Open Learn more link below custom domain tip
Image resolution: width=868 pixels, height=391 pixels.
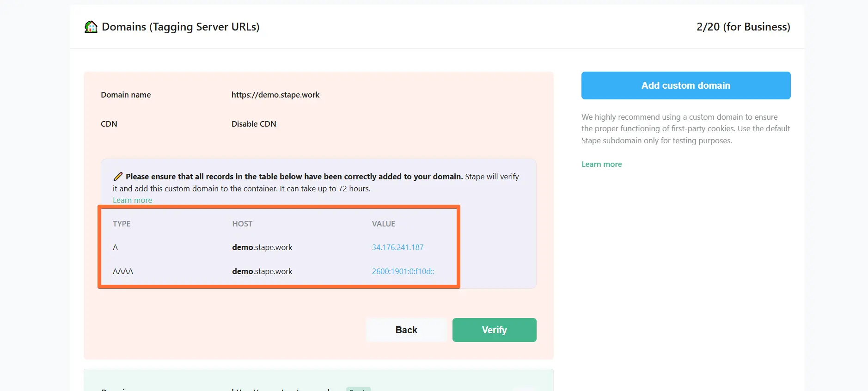pos(602,164)
